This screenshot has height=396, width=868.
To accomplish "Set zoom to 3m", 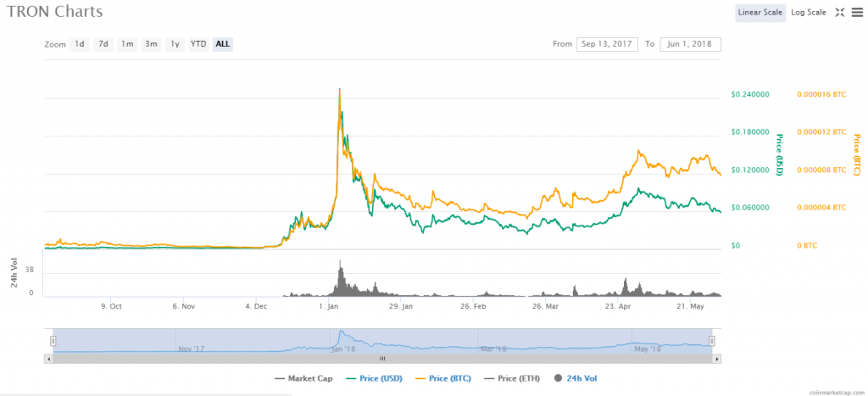I will (x=151, y=44).
